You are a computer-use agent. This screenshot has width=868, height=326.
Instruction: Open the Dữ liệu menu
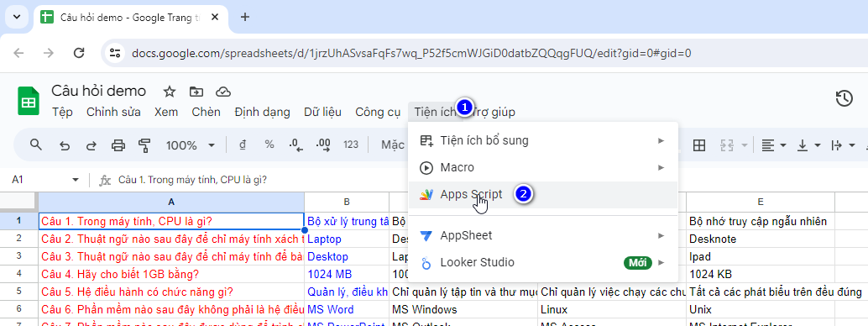point(322,112)
